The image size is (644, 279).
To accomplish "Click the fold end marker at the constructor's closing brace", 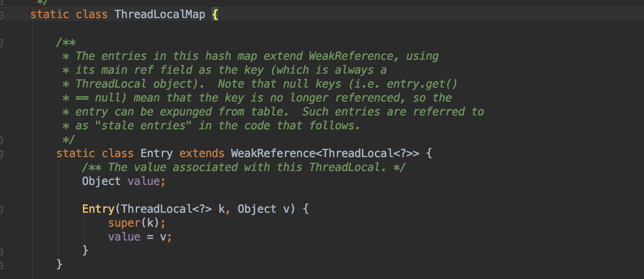I will [x=1, y=251].
